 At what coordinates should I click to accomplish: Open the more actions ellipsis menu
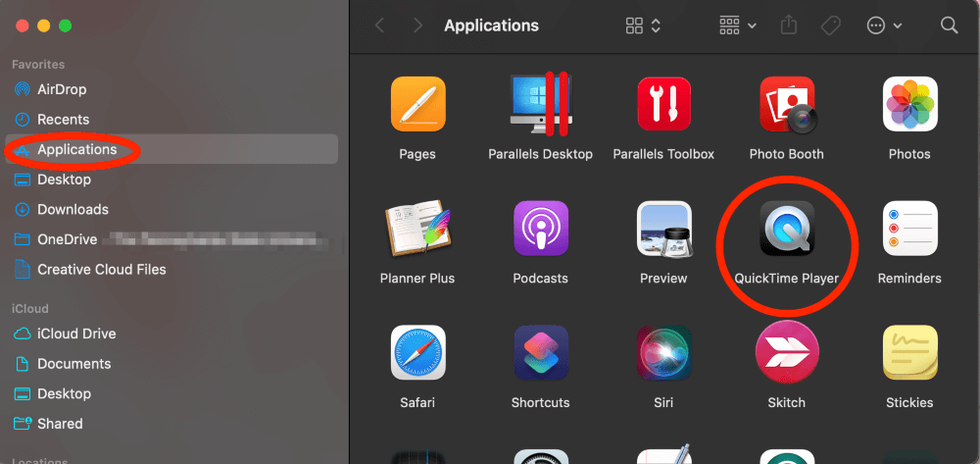[x=885, y=26]
